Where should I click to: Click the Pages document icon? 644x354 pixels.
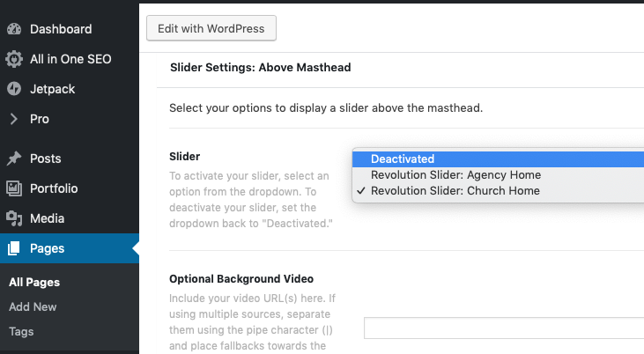(x=14, y=248)
